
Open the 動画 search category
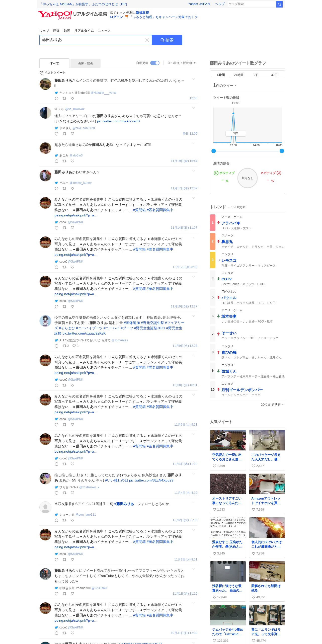click(x=67, y=31)
